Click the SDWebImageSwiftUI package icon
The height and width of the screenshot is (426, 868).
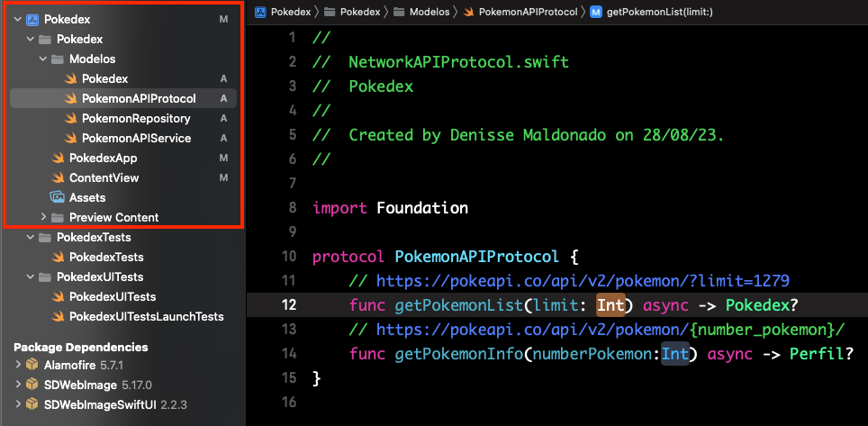32,404
